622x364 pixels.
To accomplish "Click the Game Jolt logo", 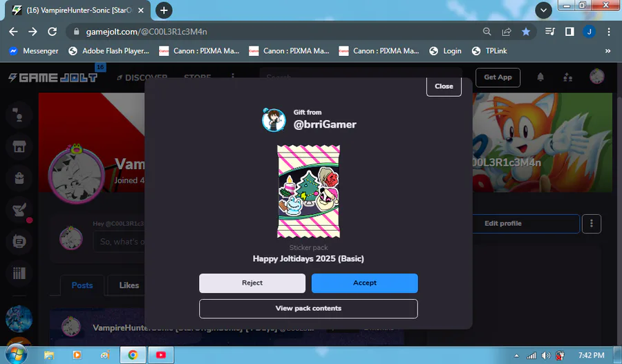I will 53,78.
